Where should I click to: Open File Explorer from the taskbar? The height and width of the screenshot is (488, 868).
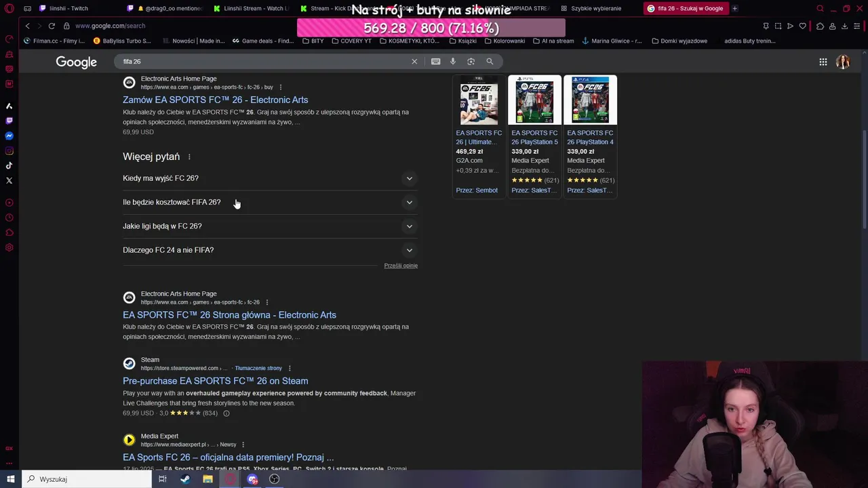point(208,479)
